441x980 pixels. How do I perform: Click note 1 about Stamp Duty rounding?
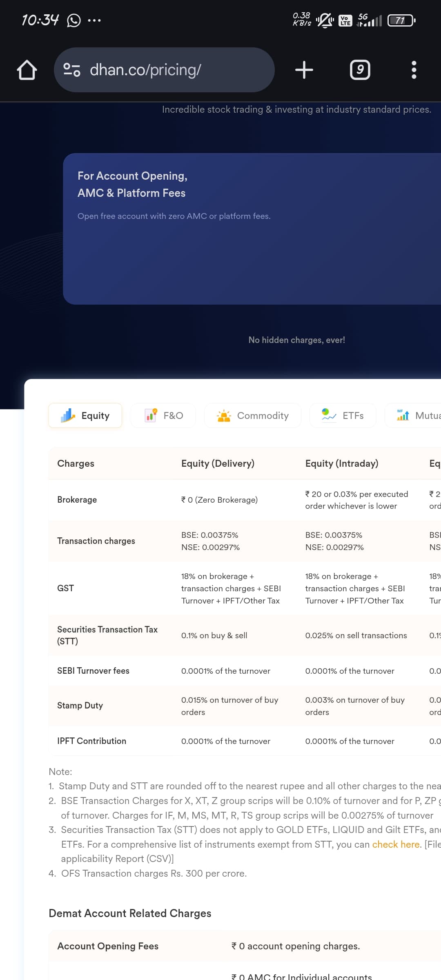(245, 786)
